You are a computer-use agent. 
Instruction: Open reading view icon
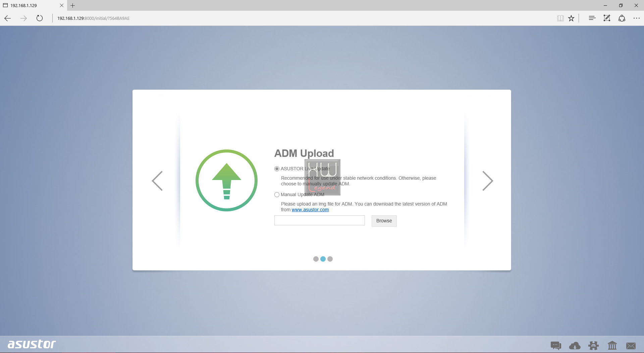560,18
